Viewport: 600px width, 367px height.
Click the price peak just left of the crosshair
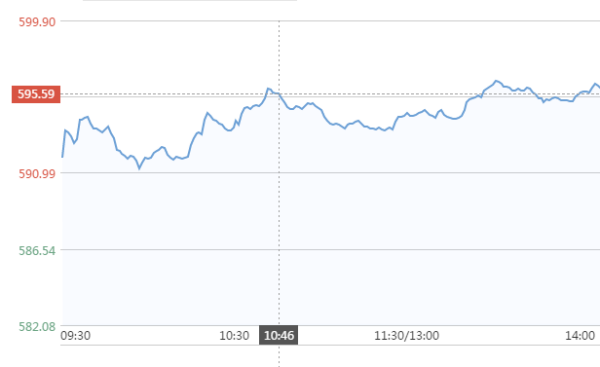(268, 88)
